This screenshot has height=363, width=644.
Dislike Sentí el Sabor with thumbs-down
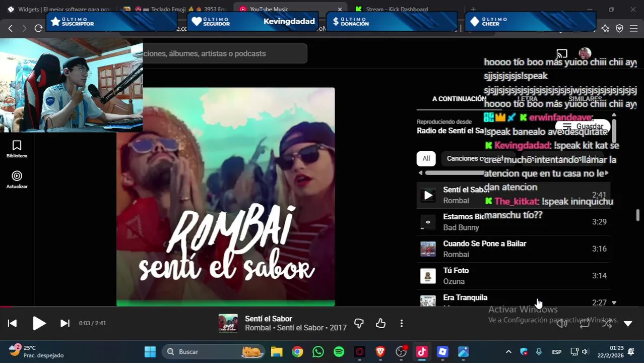[359, 323]
